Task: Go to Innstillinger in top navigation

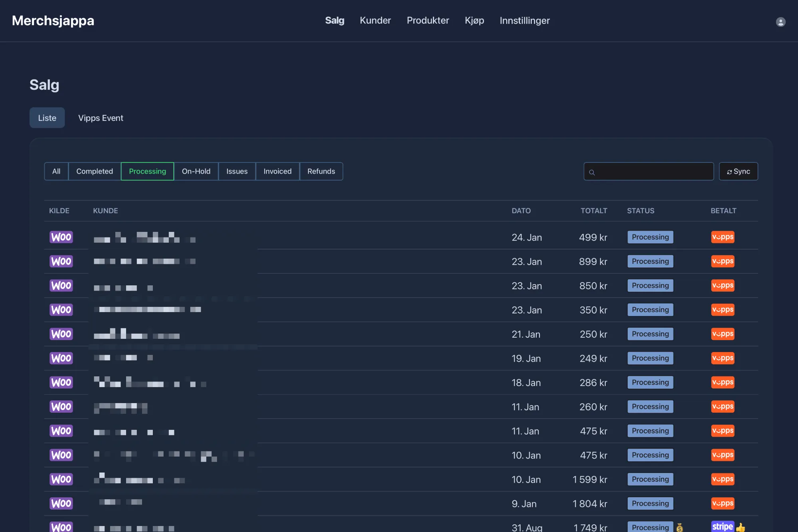Action: pyautogui.click(x=524, y=20)
